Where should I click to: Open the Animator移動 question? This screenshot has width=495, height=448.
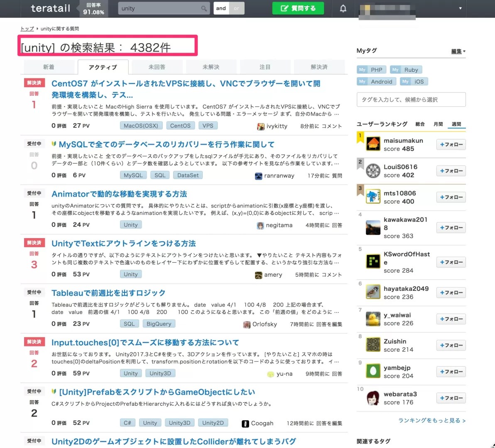119,194
